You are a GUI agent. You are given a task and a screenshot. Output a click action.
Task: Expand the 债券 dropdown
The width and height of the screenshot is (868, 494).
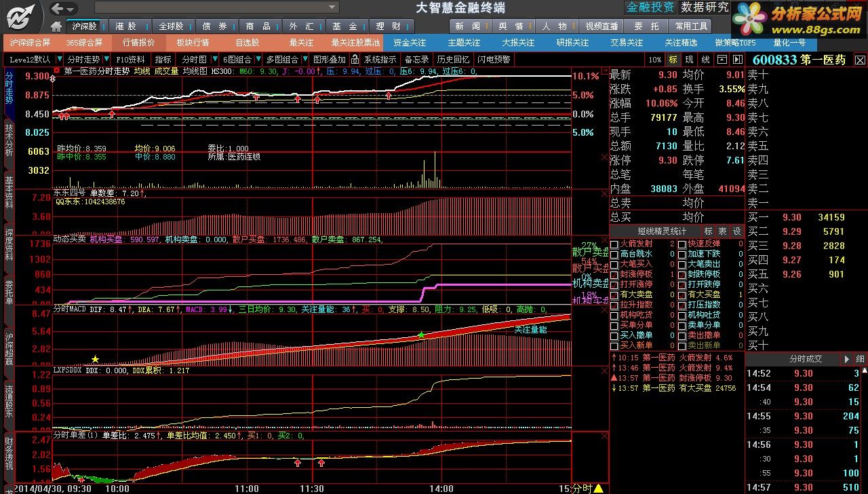pos(233,26)
